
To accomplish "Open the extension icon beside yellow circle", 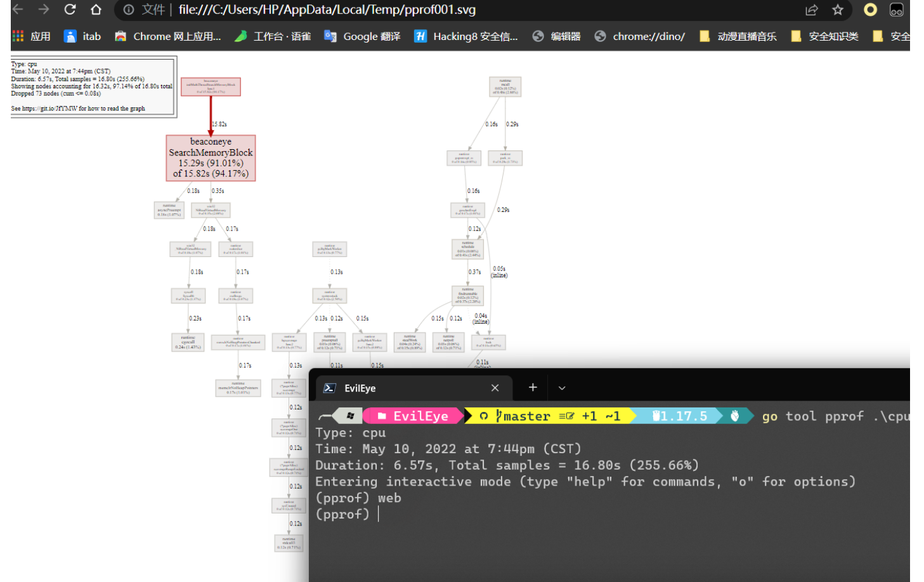I will coord(896,10).
